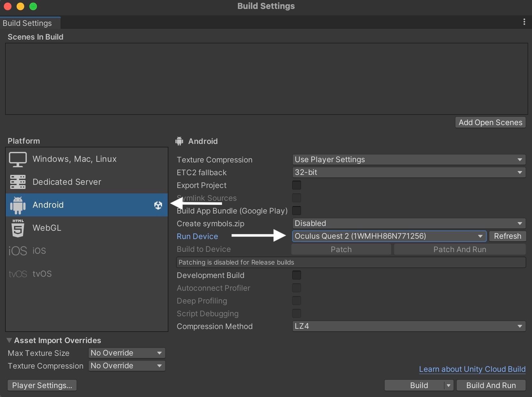This screenshot has width=532, height=397.
Task: Click the Run Device label link
Action: coord(197,236)
